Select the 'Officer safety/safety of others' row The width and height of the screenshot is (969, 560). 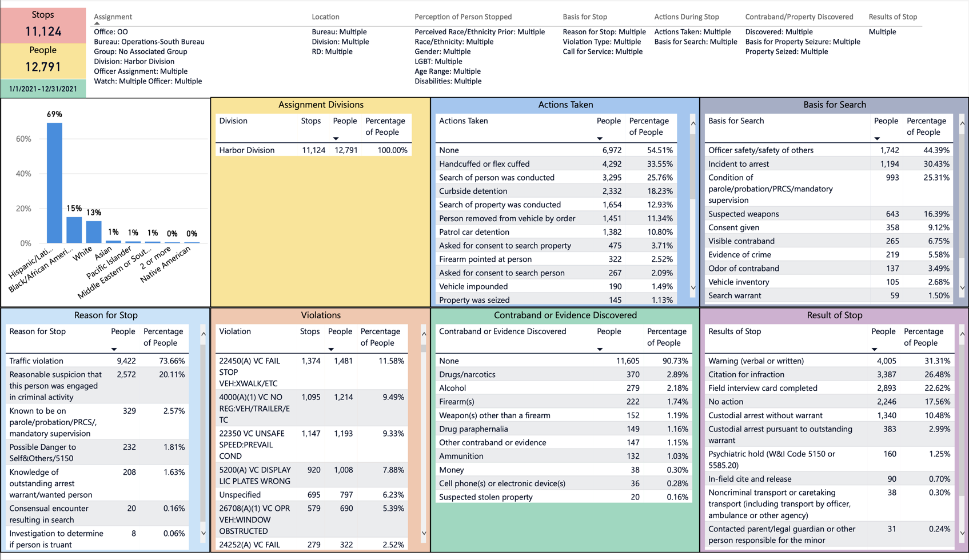coord(829,150)
